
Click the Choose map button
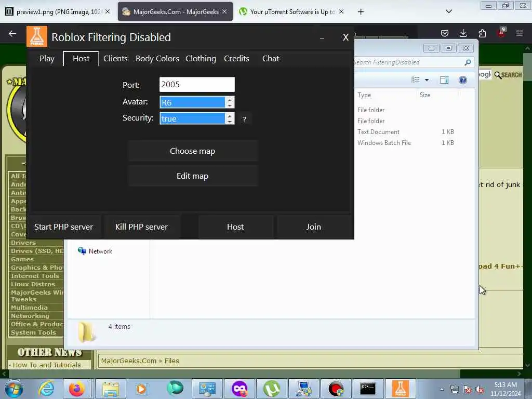pyautogui.click(x=193, y=151)
